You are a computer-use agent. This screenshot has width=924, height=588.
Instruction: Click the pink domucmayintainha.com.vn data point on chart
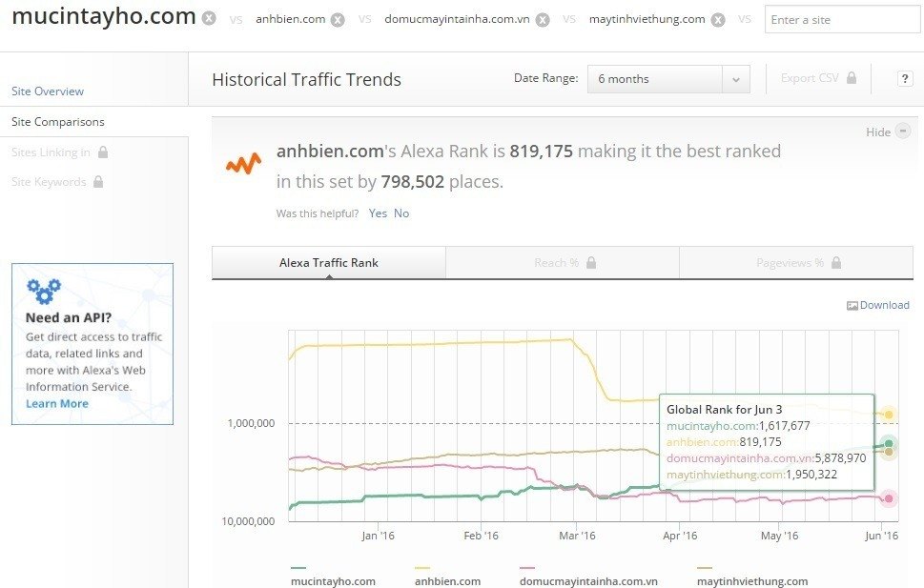[x=889, y=498]
